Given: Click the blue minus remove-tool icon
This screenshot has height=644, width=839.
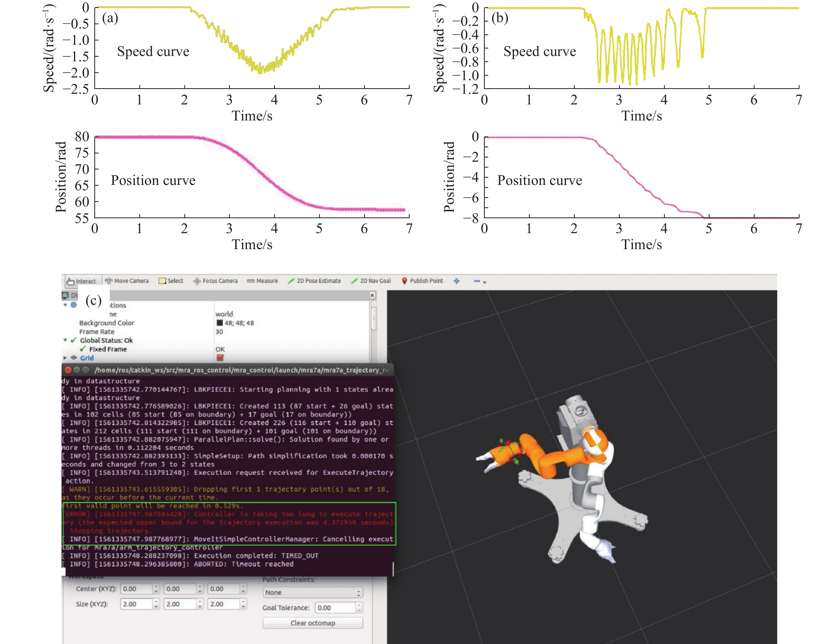Looking at the screenshot, I should tap(477, 281).
